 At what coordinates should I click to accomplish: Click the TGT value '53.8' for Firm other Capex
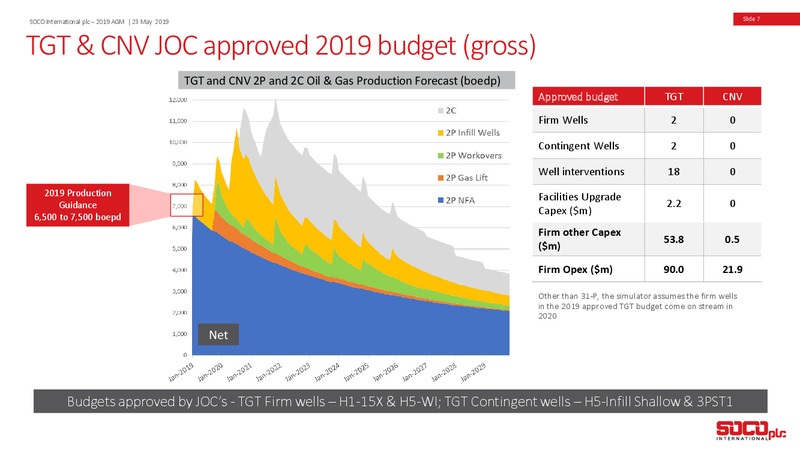[673, 239]
